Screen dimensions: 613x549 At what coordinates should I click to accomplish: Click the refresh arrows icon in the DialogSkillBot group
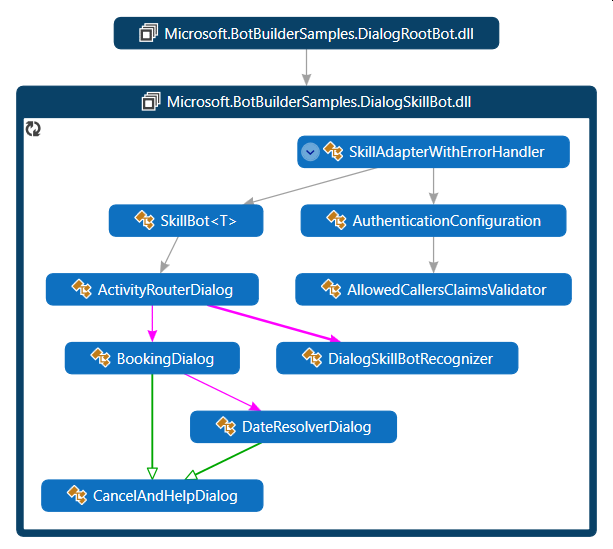33,129
